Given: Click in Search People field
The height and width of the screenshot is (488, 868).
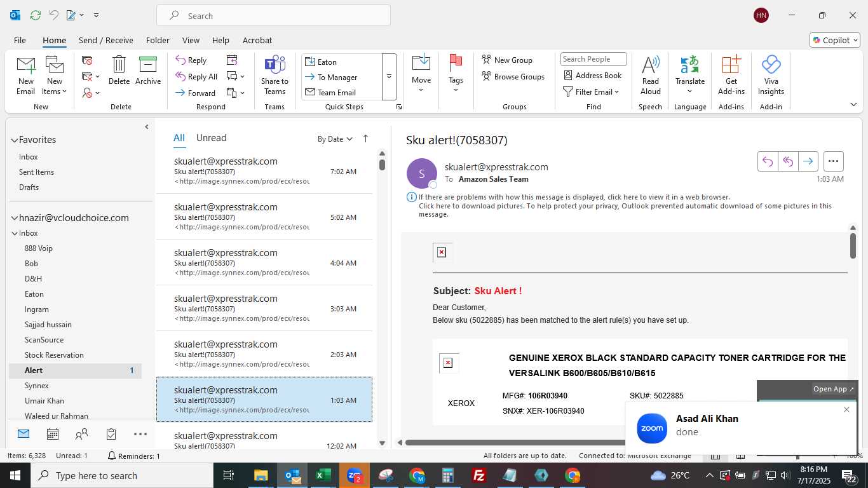Looking at the screenshot, I should 593,59.
